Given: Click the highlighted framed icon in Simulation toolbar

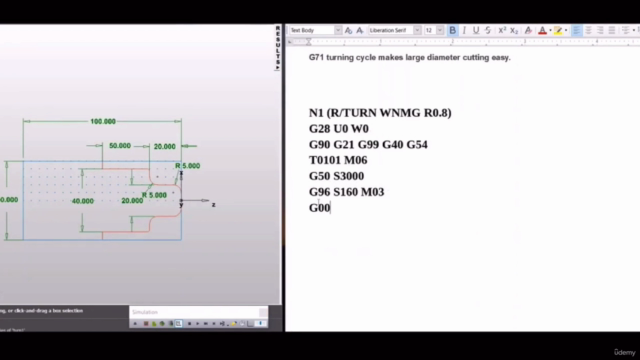Looking at the screenshot, I should point(178,324).
